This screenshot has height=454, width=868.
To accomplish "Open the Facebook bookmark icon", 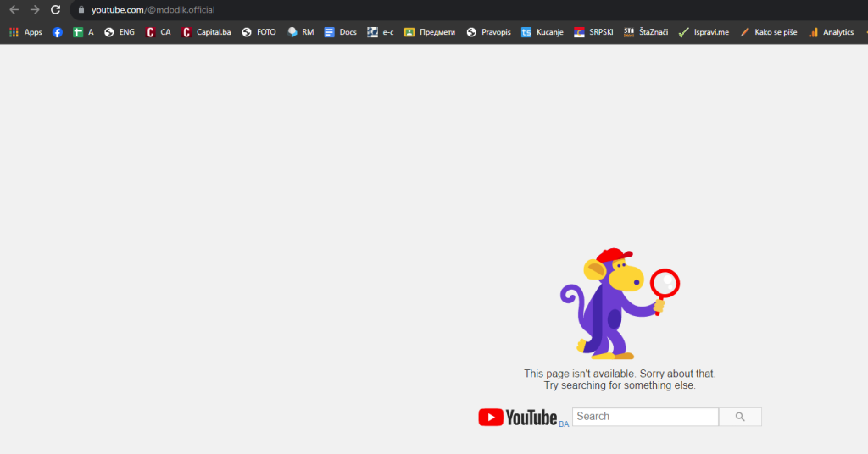I will 58,32.
